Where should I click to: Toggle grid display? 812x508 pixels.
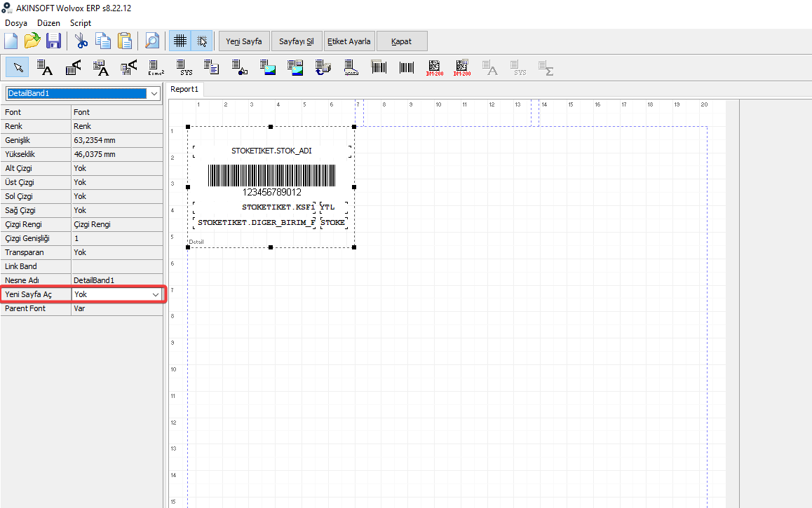[180, 41]
